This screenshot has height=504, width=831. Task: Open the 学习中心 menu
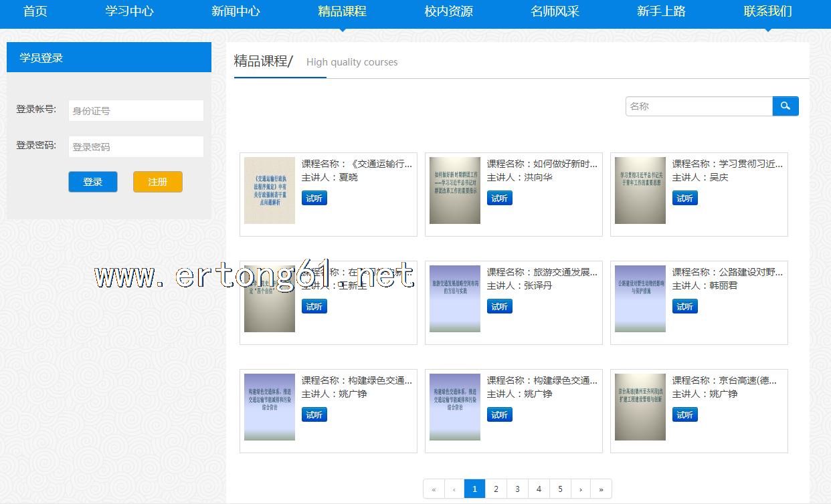click(129, 11)
